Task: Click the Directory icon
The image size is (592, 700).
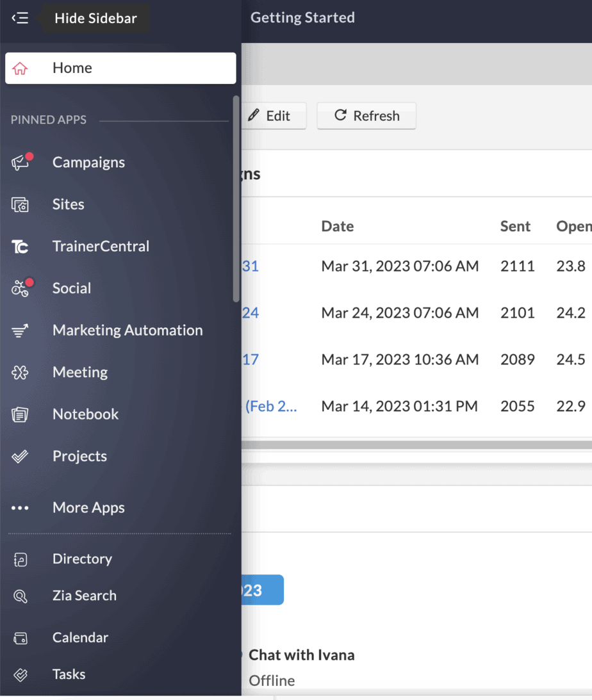Action: [x=20, y=559]
